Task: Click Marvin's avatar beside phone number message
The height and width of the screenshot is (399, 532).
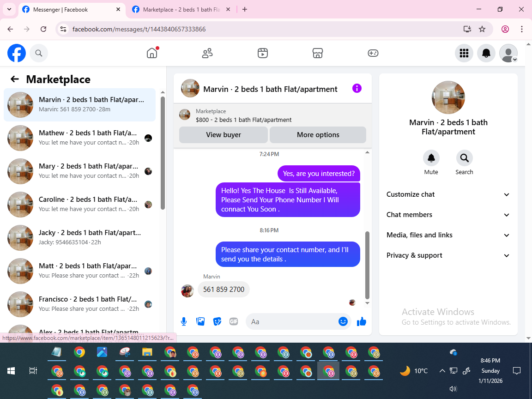Action: 187,291
